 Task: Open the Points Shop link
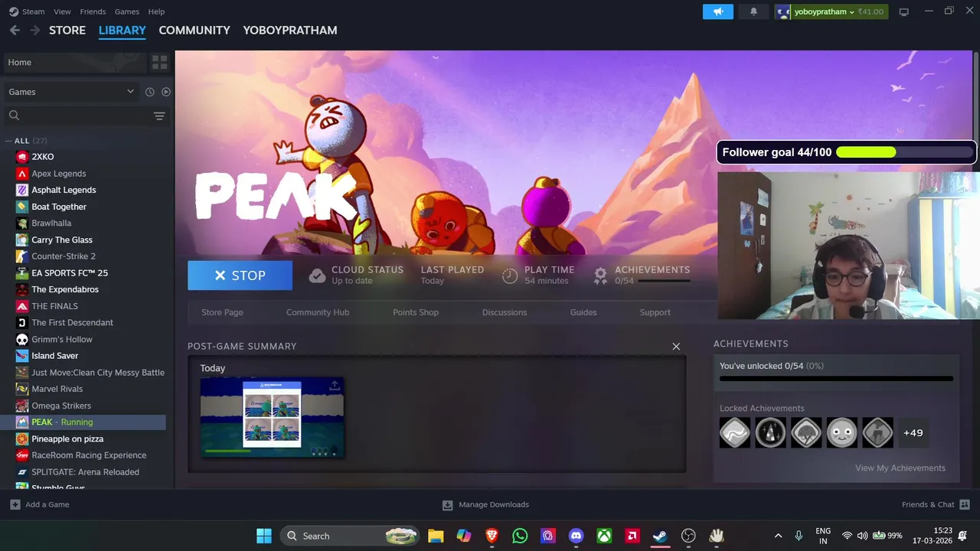[416, 312]
